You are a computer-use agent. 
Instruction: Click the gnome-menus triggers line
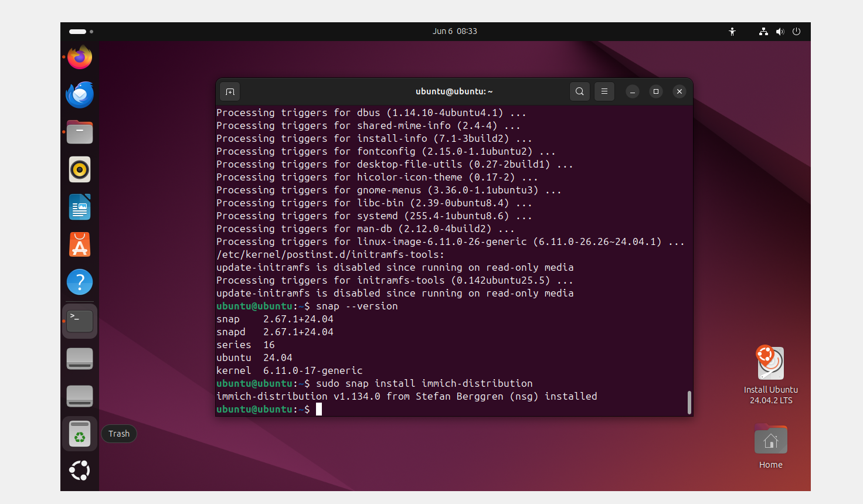[389, 190]
